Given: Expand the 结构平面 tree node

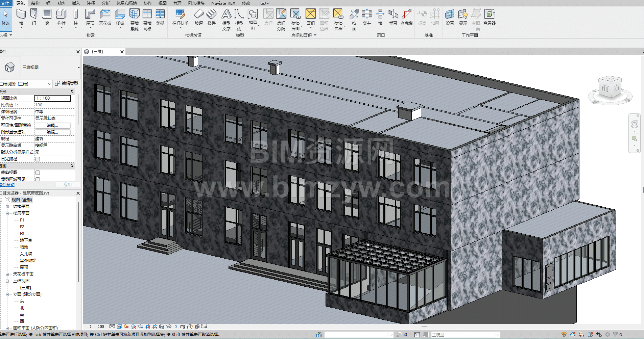Looking at the screenshot, I should click(x=7, y=207).
